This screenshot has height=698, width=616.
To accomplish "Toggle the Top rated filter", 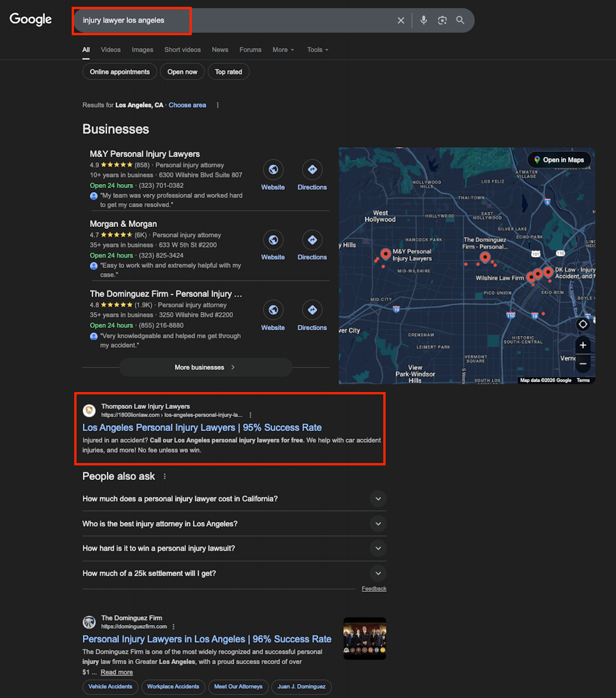I will point(229,72).
